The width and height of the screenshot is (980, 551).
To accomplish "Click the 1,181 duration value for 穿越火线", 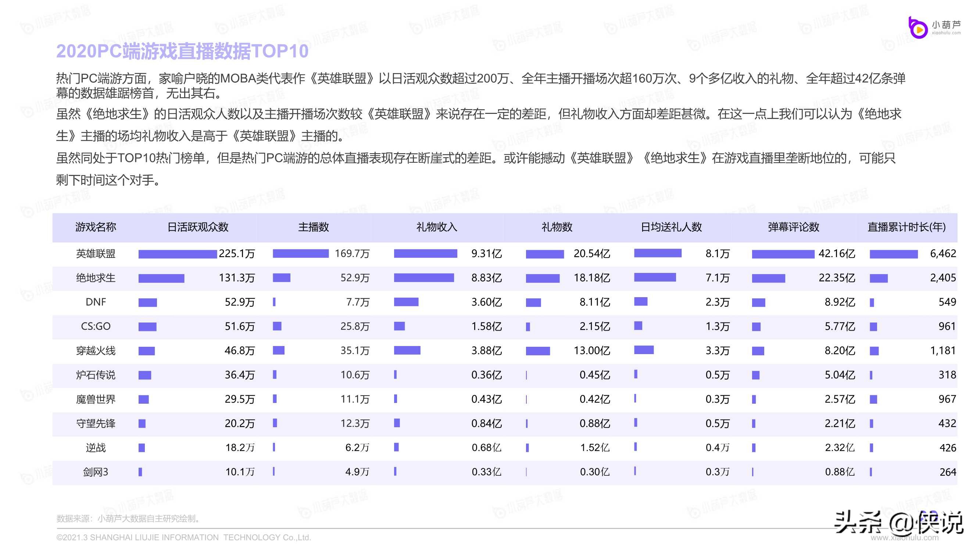I will point(943,350).
